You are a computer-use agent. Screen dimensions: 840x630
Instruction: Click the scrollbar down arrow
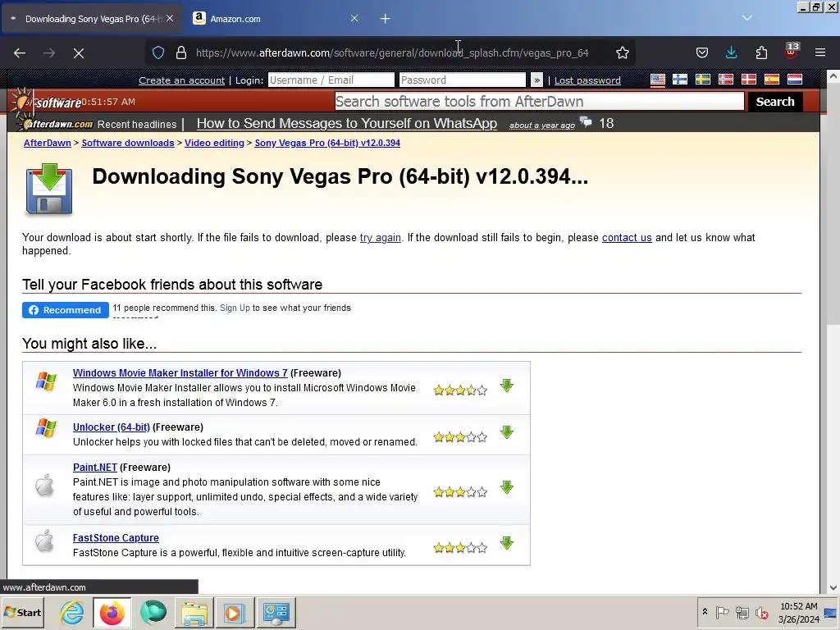pos(833,587)
